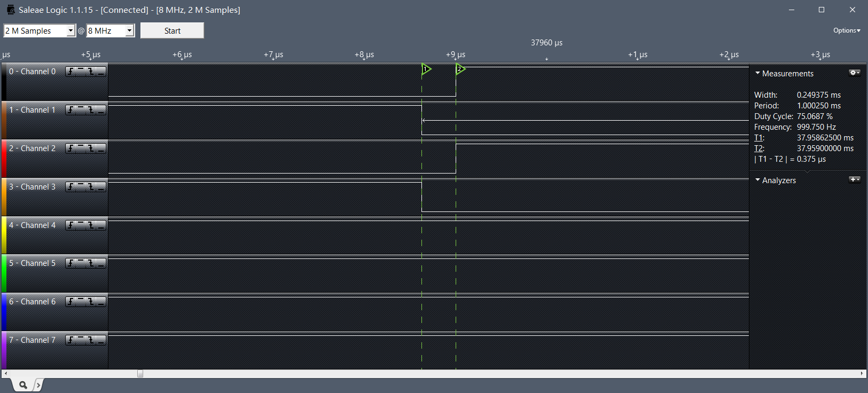Set falling edge trigger on Channel 4
Viewport: 868px width, 393px height.
[x=91, y=225]
